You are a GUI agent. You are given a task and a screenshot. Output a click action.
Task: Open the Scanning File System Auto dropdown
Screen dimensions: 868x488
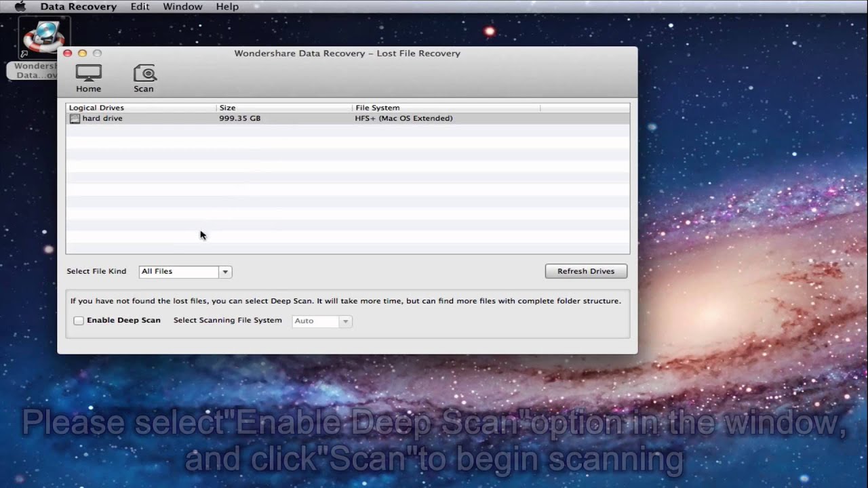pyautogui.click(x=322, y=321)
